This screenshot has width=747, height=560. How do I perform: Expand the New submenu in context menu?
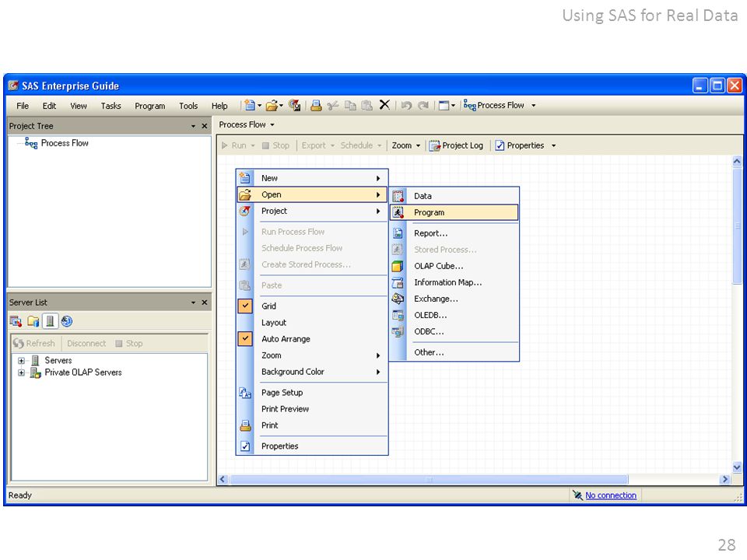click(313, 178)
